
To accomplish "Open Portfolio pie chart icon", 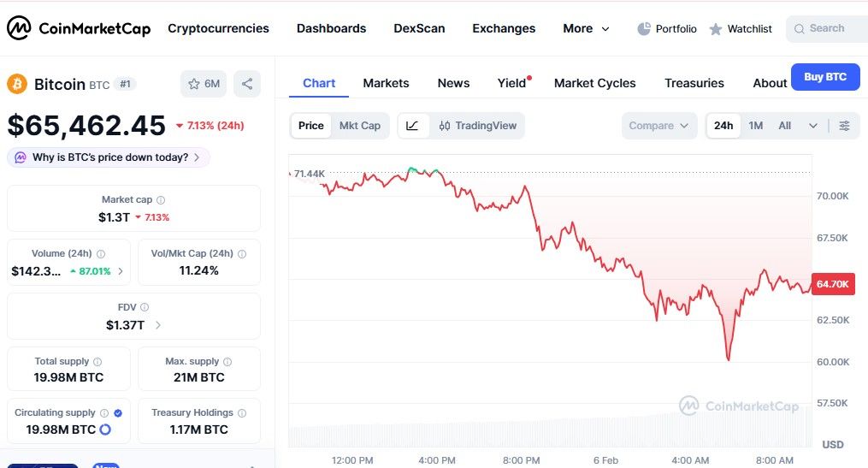I will click(x=644, y=29).
